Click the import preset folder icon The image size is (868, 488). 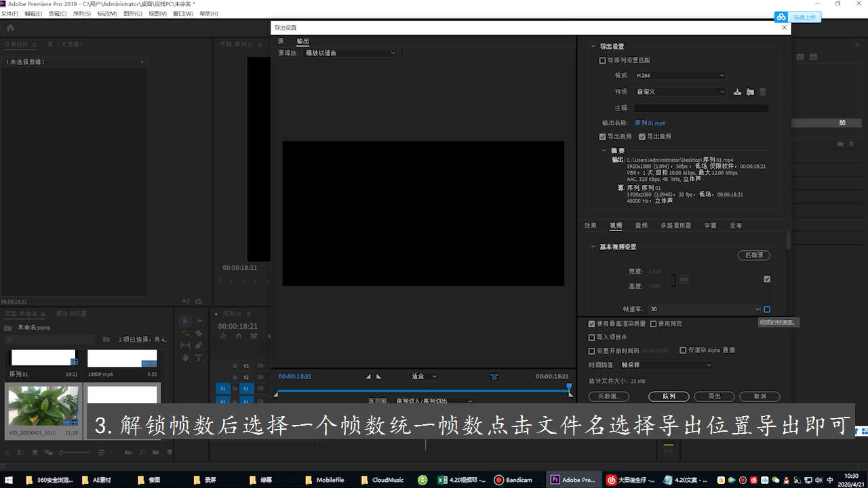pos(750,91)
